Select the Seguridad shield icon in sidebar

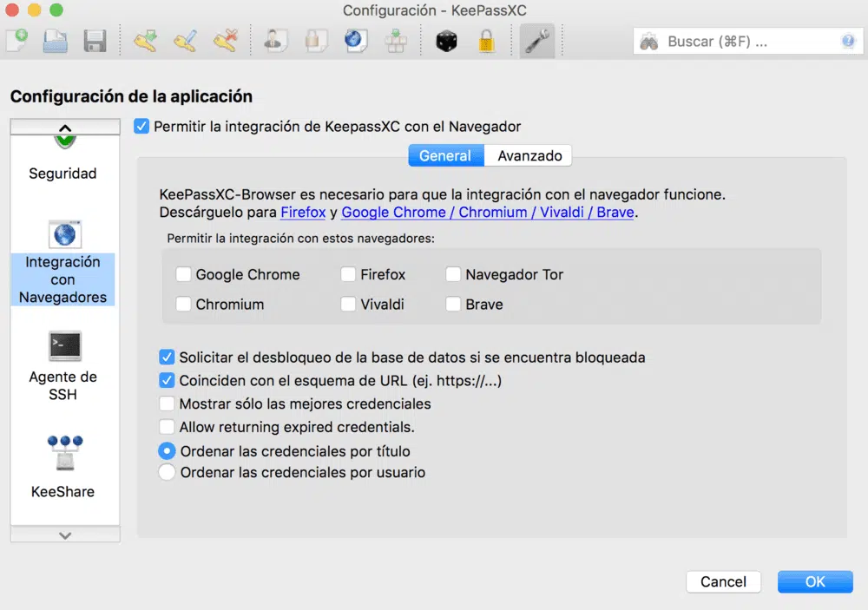tap(65, 141)
